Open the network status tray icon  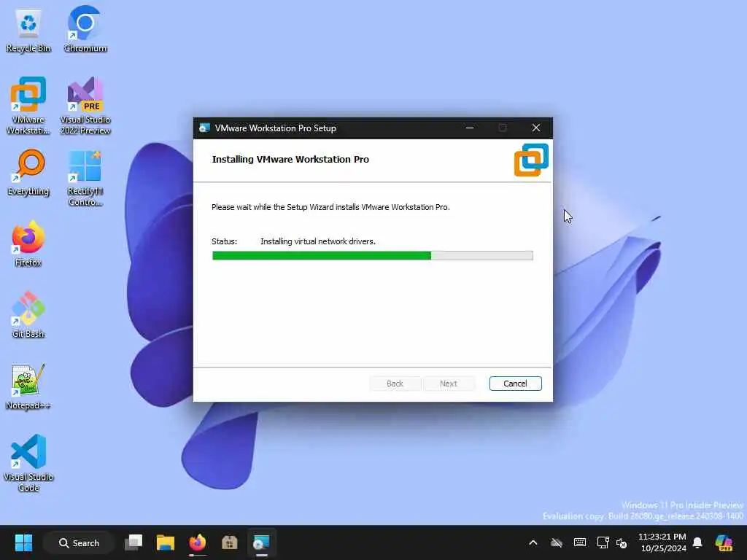coord(603,542)
